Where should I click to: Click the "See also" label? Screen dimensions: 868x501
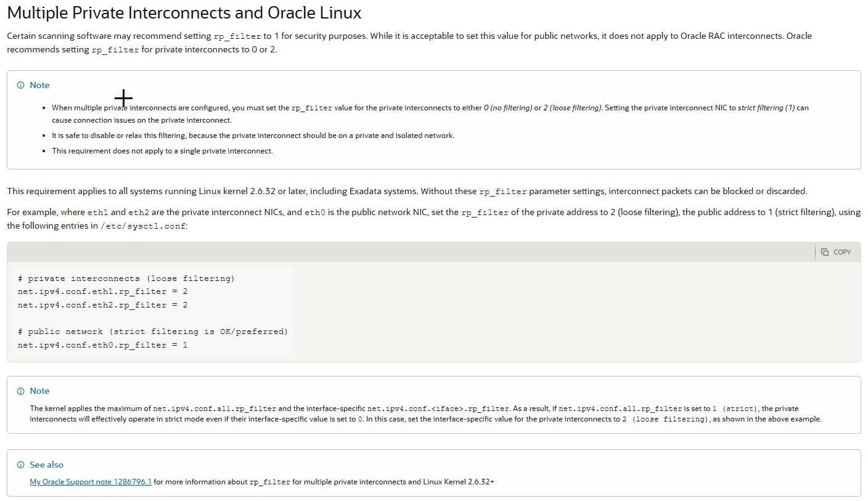point(46,465)
